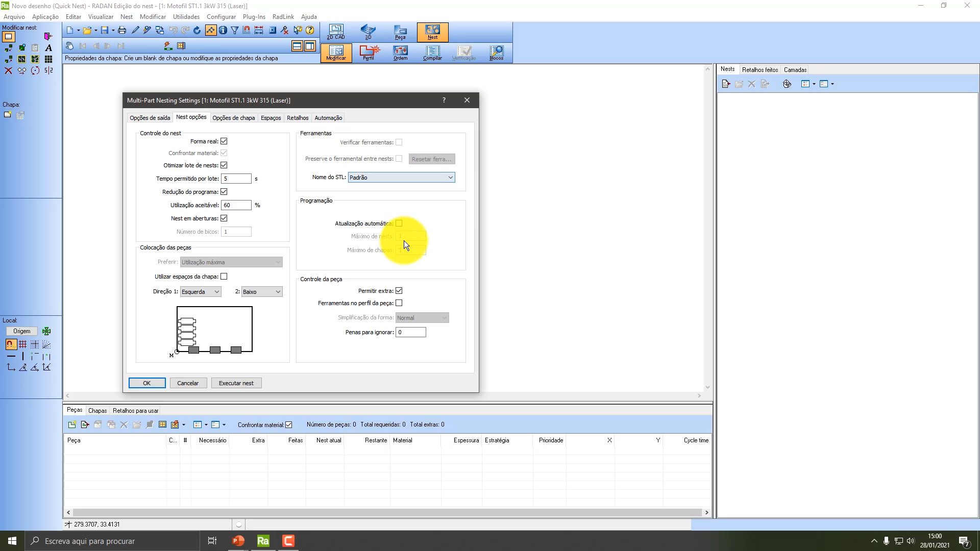Click the grid snap icon under Local
The image size is (980, 551).
point(22,344)
